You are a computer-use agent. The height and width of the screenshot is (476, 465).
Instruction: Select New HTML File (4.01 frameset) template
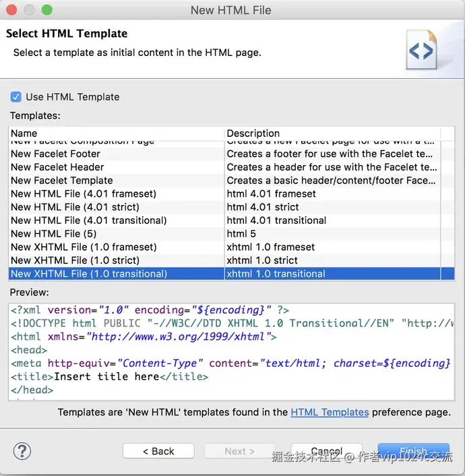(83, 194)
